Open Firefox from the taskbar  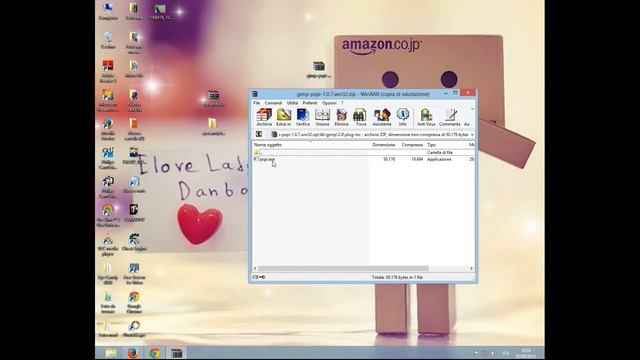[x=133, y=353]
